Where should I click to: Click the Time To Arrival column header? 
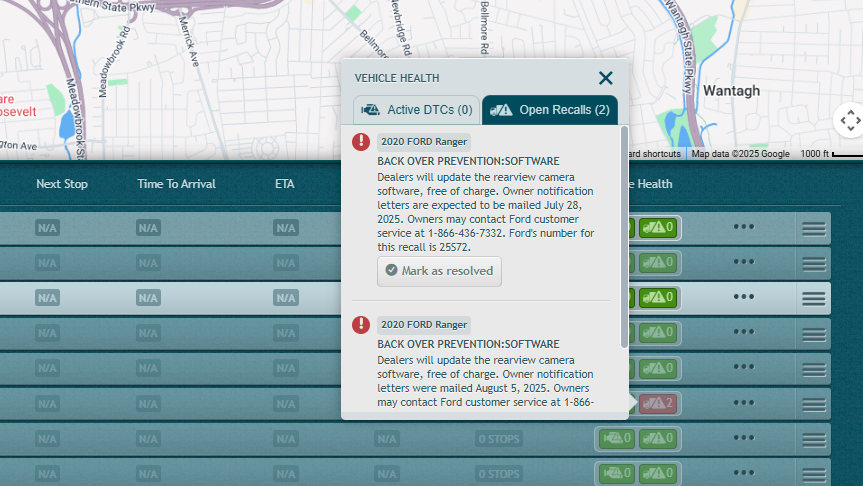[176, 184]
